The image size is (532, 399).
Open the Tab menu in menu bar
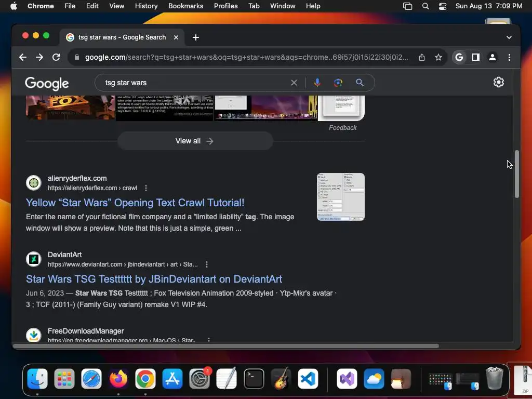click(x=254, y=6)
